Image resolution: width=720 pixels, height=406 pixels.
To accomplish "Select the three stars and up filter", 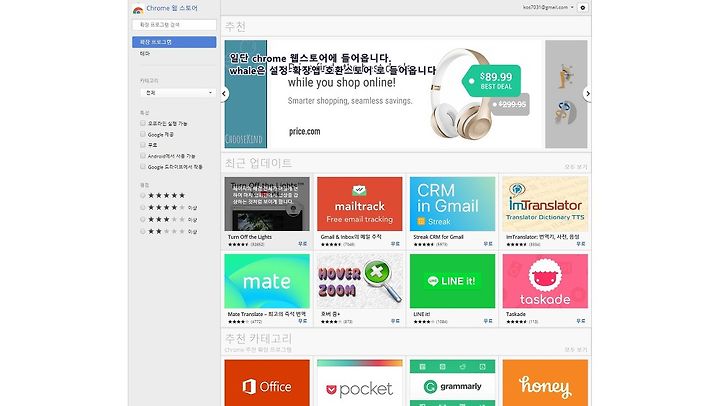I will click(143, 219).
